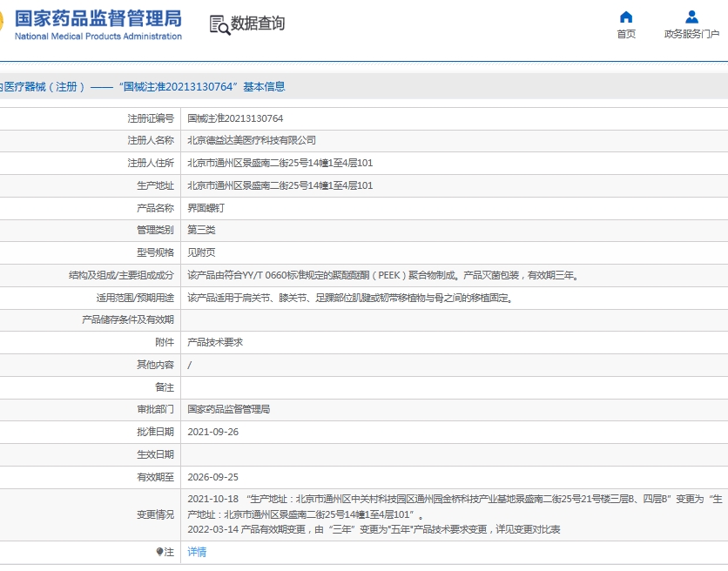The image size is (728, 571).
Task: Click the 适用范围/预期用途 label
Action: coord(135,298)
